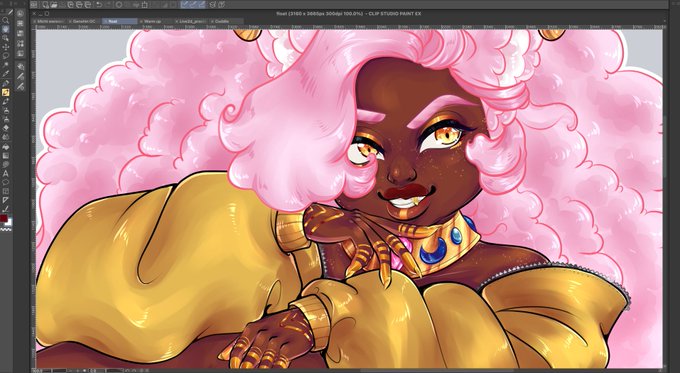
Task: Select the Operation object tool
Action: tap(6, 38)
